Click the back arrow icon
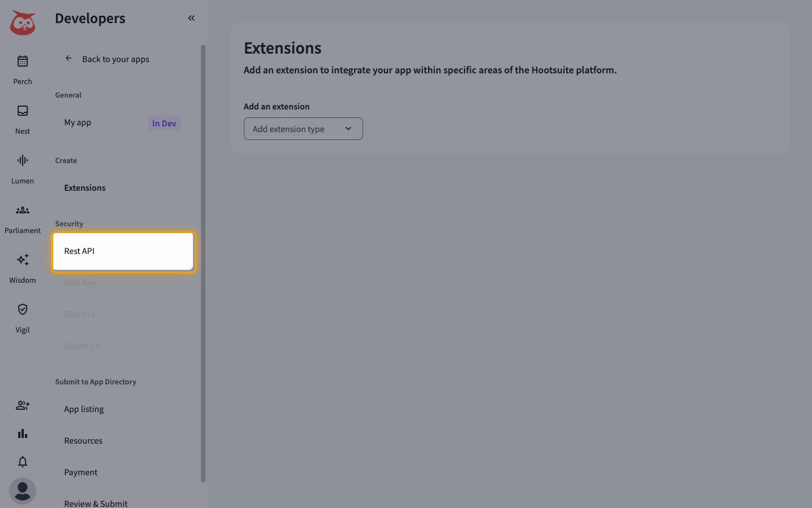The image size is (812, 508). point(69,58)
